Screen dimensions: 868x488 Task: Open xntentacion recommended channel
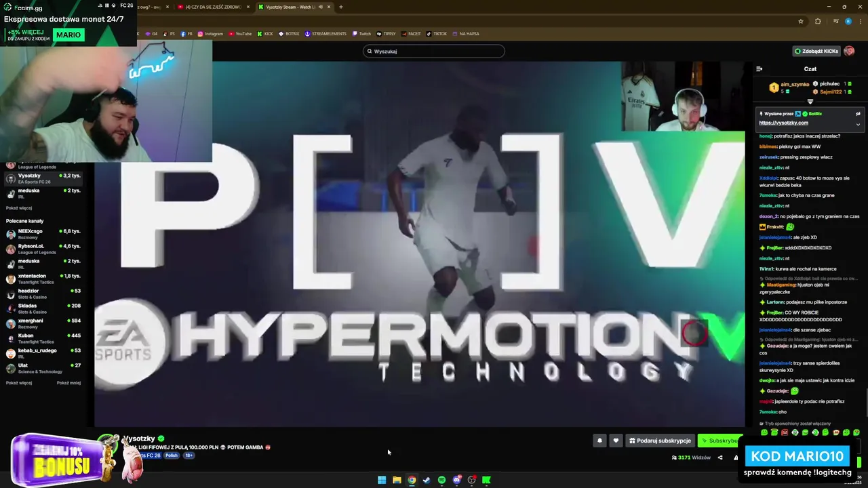(x=45, y=279)
